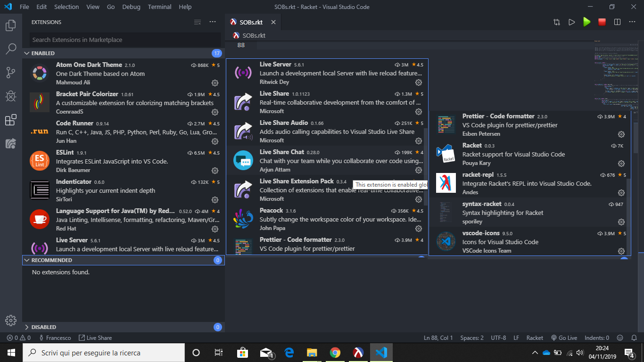
Task: Click the Live Share status bar button
Action: (x=95, y=337)
